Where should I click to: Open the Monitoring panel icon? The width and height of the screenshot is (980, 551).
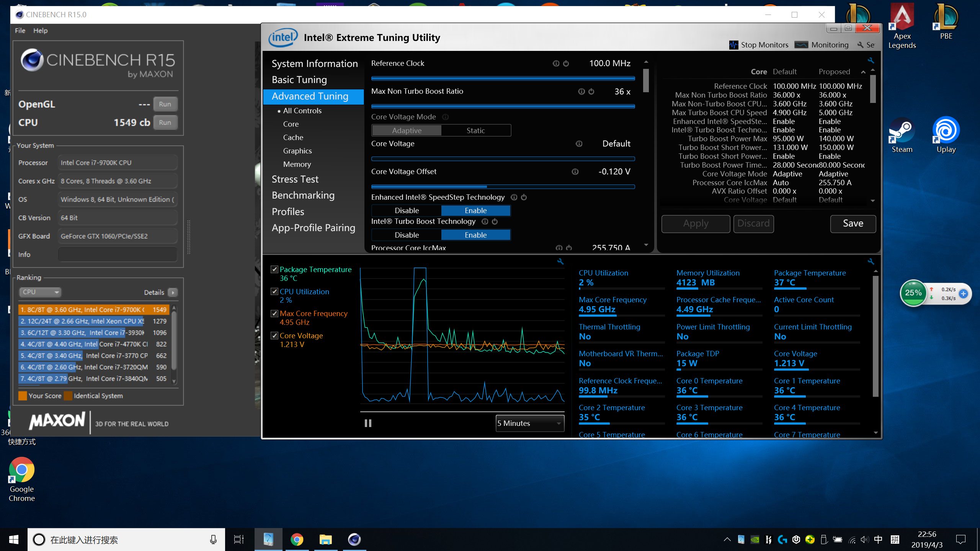coord(801,45)
